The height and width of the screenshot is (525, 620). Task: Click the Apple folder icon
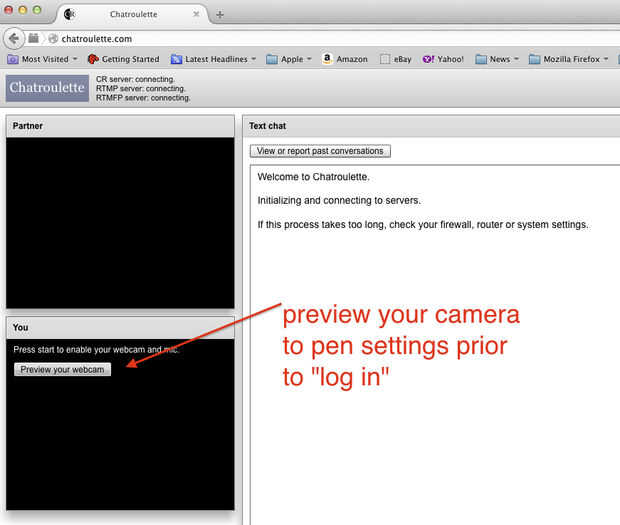pyautogui.click(x=272, y=59)
